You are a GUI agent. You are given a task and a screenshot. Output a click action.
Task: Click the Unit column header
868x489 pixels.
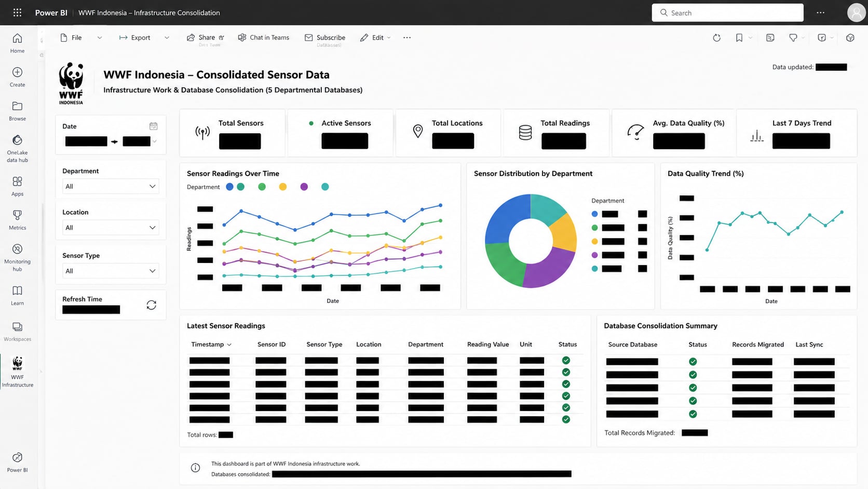526,345
